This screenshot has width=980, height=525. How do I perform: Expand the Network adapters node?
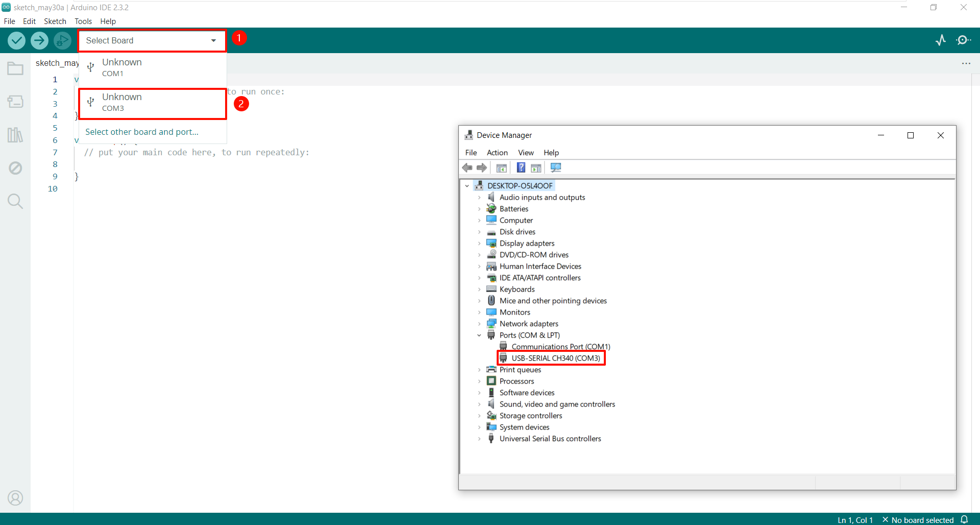pos(479,324)
